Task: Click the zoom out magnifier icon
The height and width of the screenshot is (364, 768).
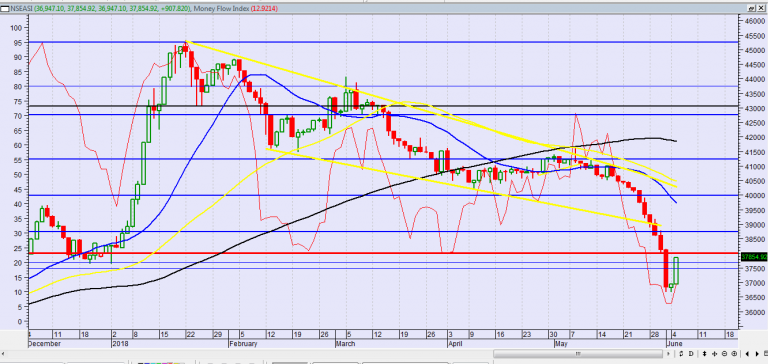Action: (x=724, y=354)
